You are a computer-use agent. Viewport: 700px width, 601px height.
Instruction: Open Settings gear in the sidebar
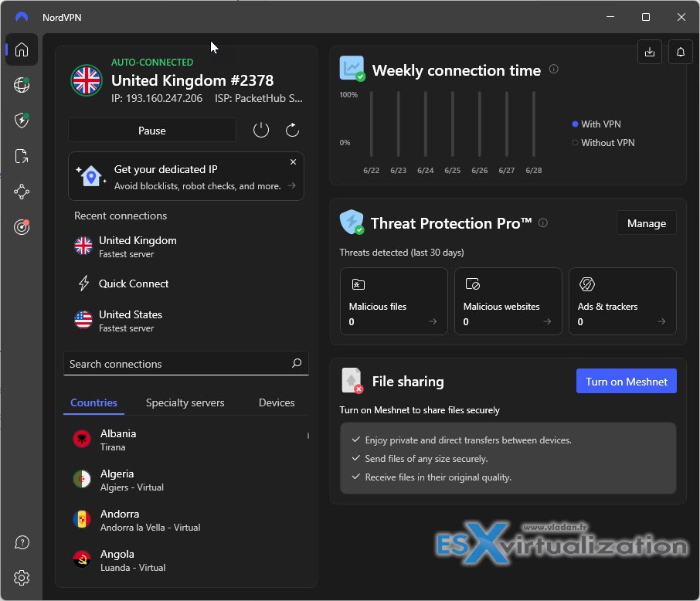22,578
